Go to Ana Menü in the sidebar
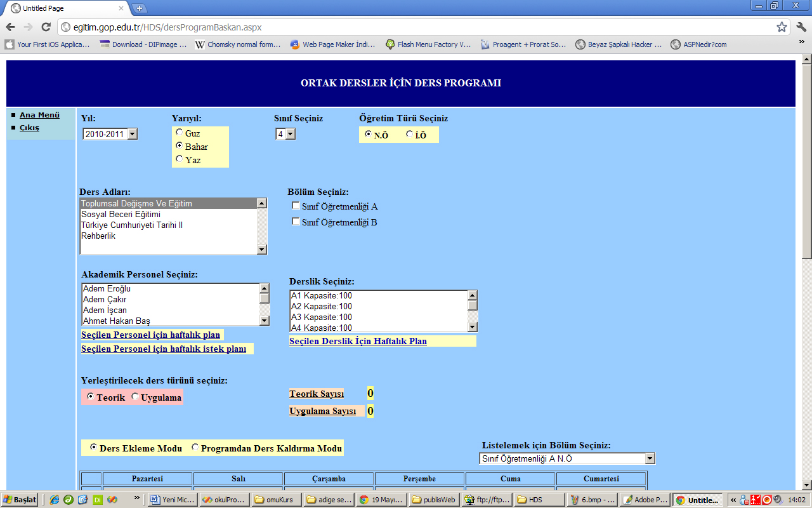Screen dimensions: 812x508 pos(39,115)
